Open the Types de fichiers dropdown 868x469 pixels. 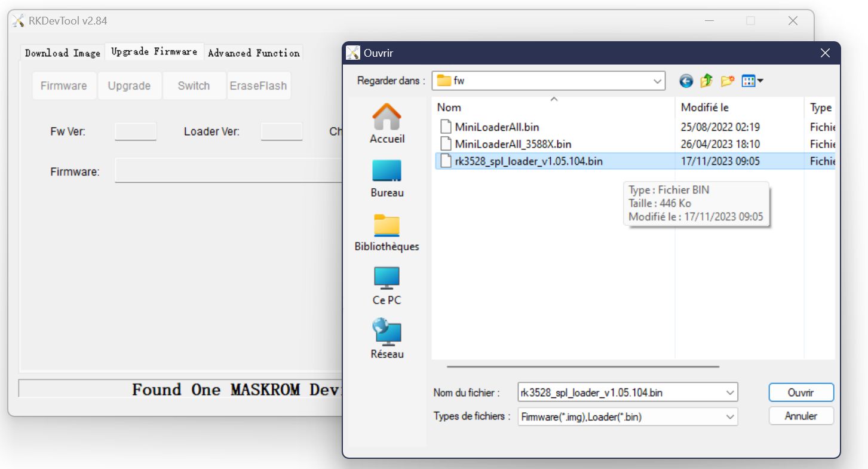730,417
